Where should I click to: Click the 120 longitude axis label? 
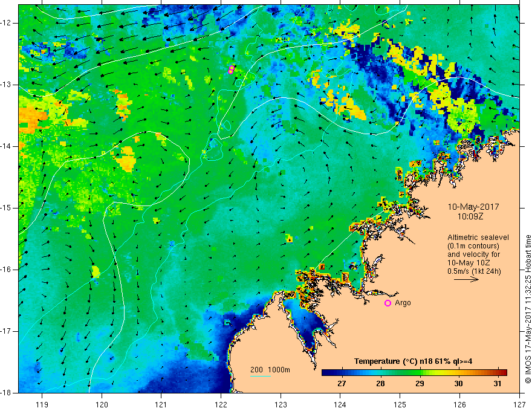pos(102,404)
